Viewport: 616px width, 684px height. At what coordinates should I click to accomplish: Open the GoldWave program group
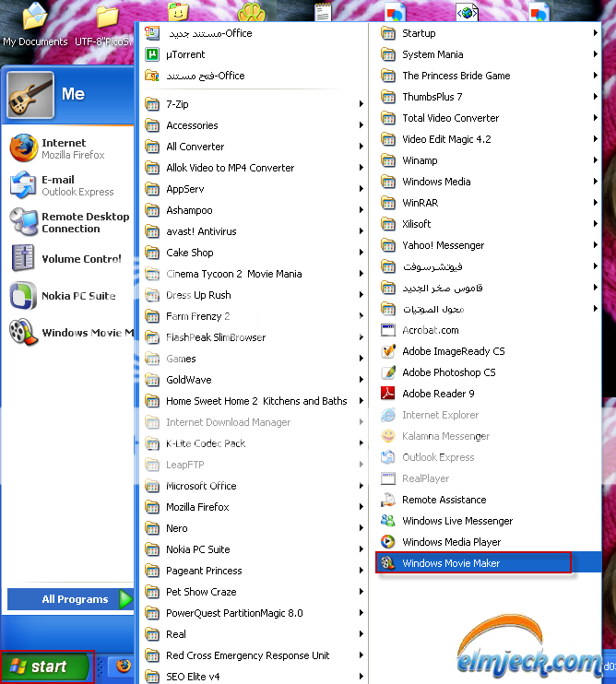[x=255, y=380]
